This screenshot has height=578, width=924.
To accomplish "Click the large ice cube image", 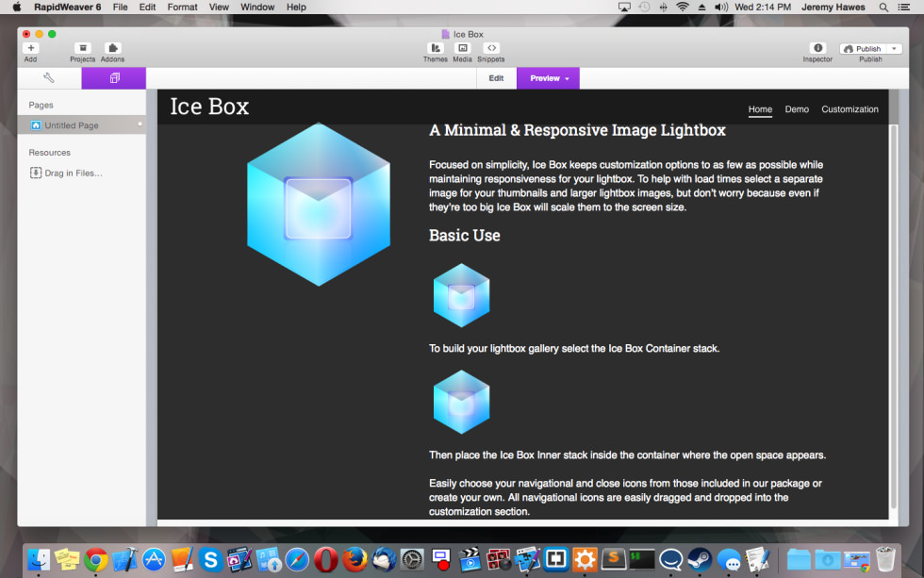I will 319,205.
